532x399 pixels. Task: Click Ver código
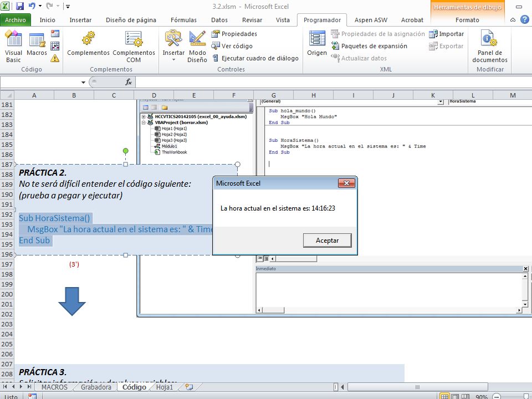232,46
